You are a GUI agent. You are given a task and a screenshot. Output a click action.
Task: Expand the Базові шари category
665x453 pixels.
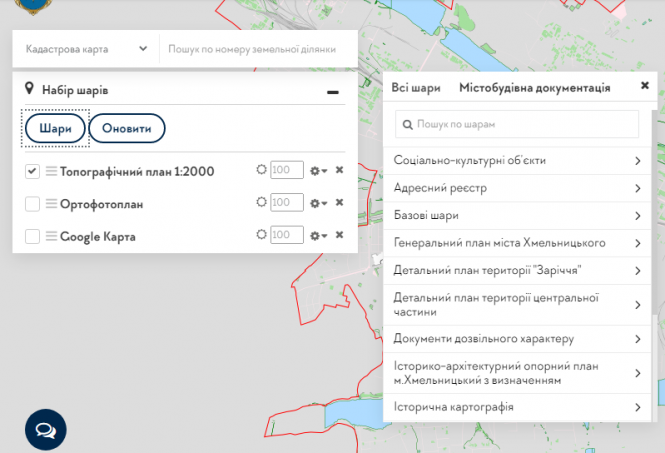(x=517, y=215)
